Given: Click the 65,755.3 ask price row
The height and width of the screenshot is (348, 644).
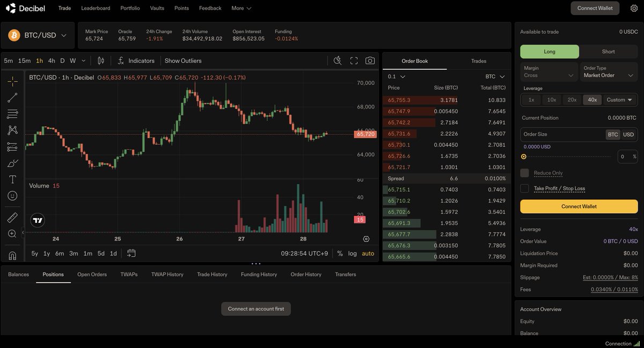Looking at the screenshot, I should pos(447,100).
